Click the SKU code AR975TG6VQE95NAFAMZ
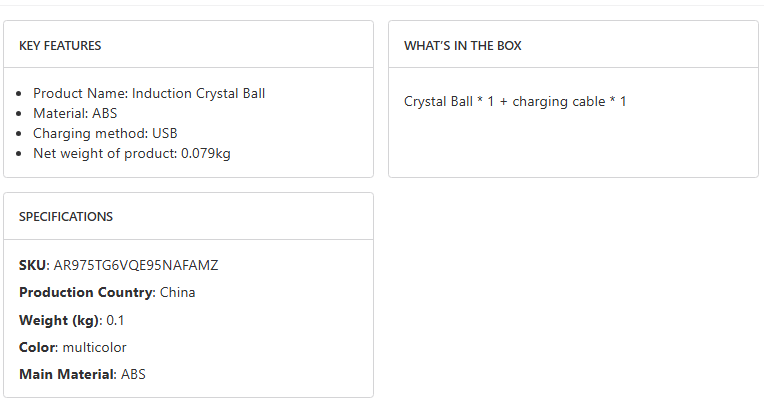Viewport: 764px width, 405px height. tap(135, 266)
